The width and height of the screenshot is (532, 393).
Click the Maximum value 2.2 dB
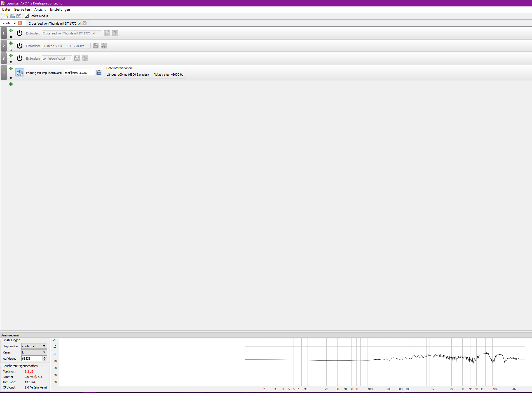click(29, 371)
